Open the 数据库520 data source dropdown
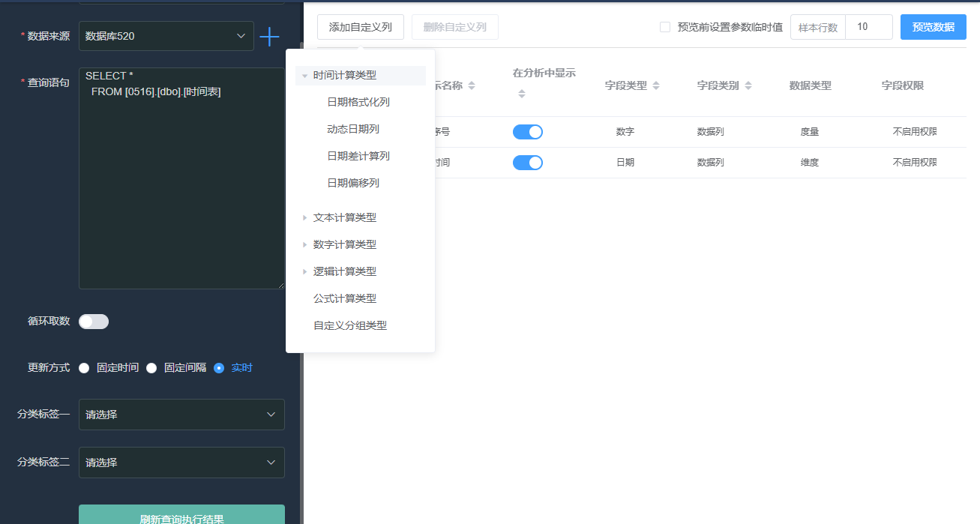Viewport: 980px width, 524px height. (166, 36)
